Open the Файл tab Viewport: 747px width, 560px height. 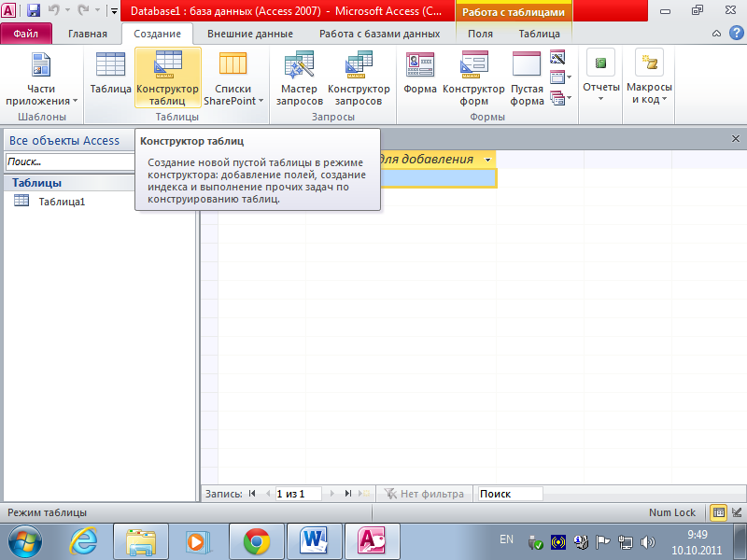26,34
